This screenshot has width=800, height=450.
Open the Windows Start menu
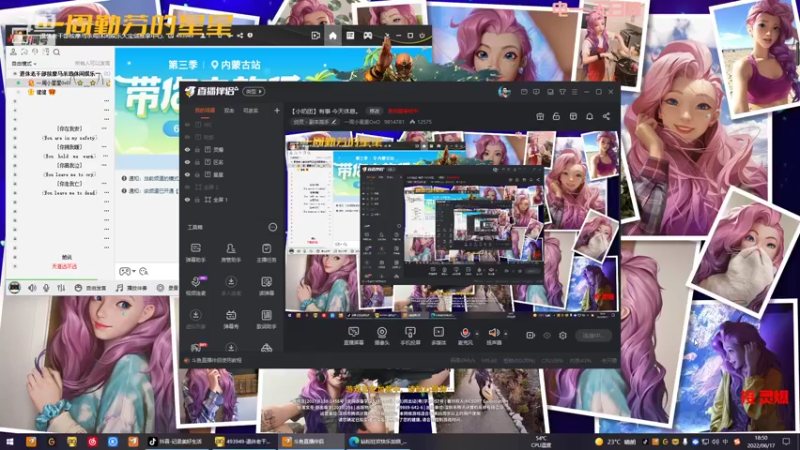pos(9,441)
